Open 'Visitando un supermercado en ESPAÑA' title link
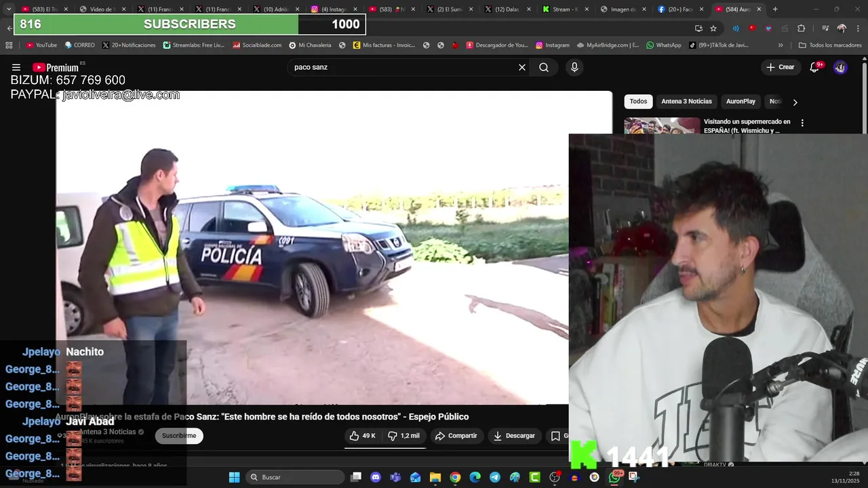 point(747,126)
